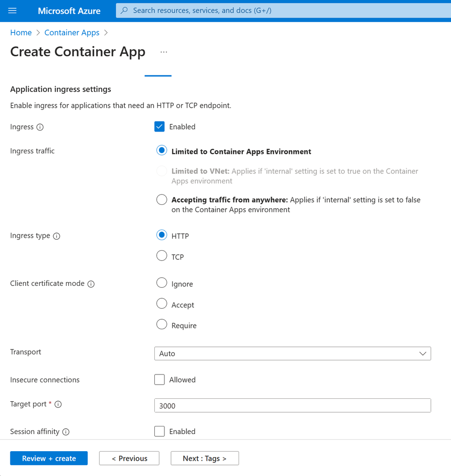Open the ellipsis menu beside Create Container App

click(x=164, y=52)
